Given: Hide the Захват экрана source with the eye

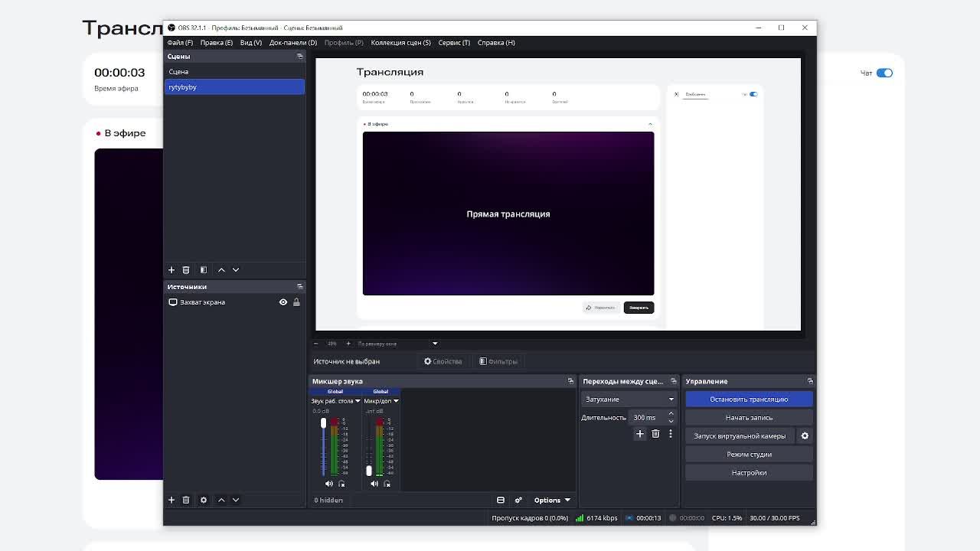Looking at the screenshot, I should pyautogui.click(x=283, y=302).
